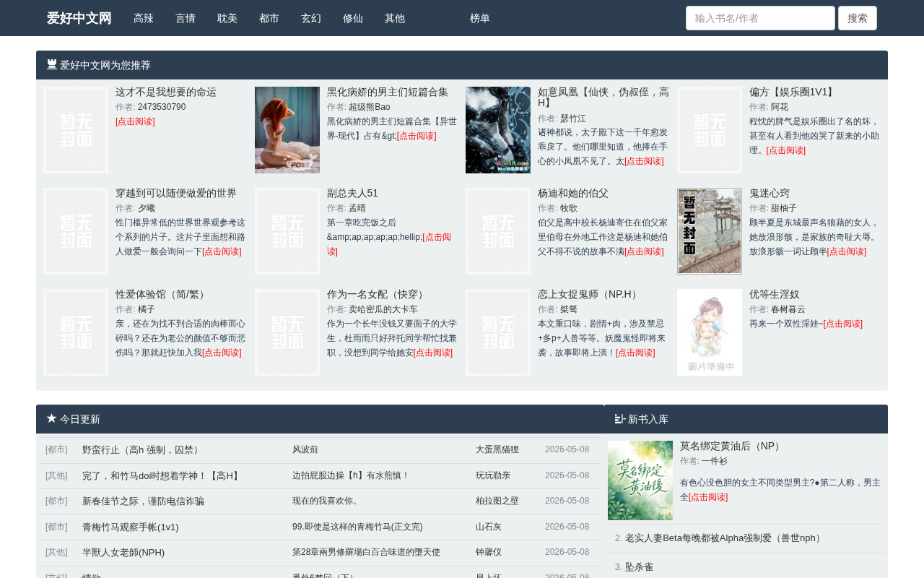This screenshot has height=578, width=924.
Task: Open the 偏方【娱乐圈1V1】 title link
Action: pyautogui.click(x=793, y=92)
